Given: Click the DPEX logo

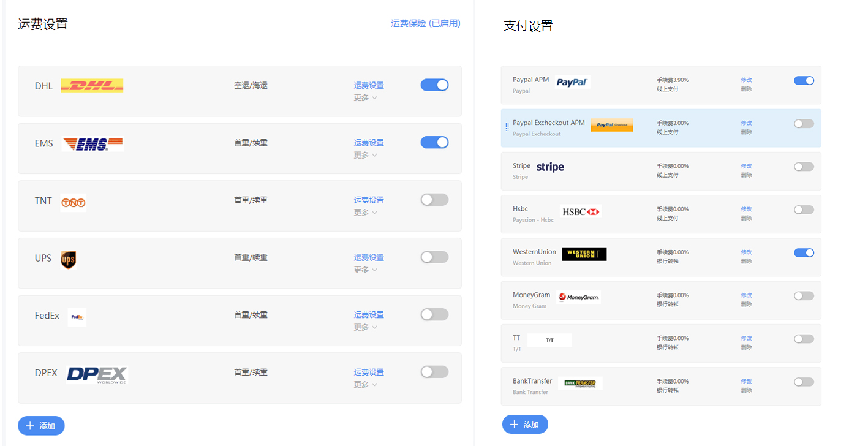Looking at the screenshot, I should [96, 374].
